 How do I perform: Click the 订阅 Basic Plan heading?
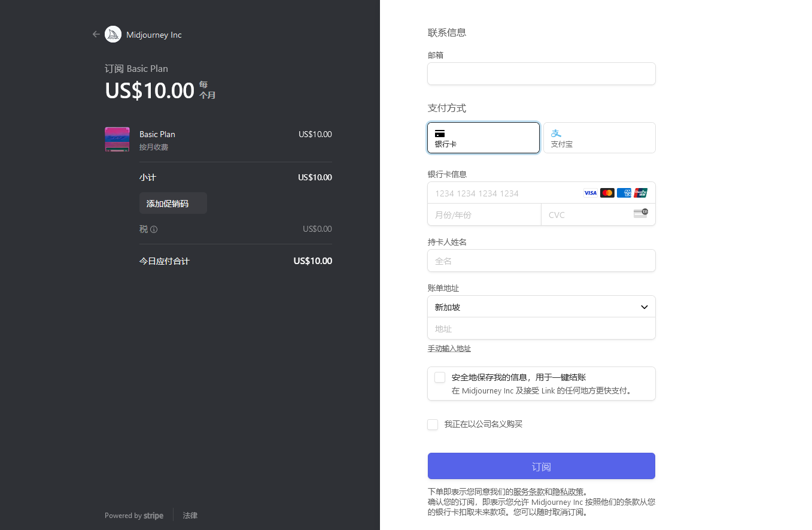136,69
